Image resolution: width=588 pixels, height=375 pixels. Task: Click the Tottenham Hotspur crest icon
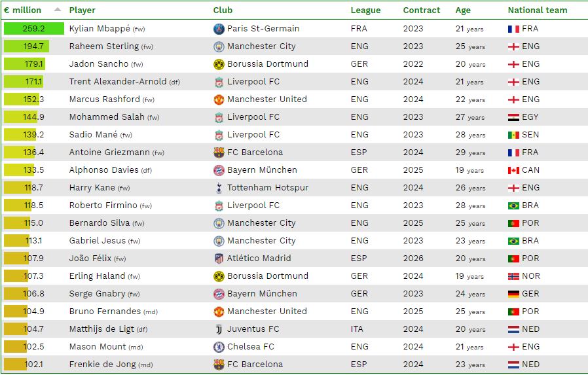click(219, 188)
